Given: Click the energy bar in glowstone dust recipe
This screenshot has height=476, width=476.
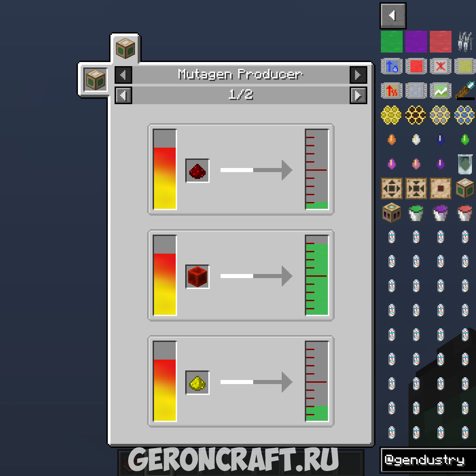Looking at the screenshot, I should coord(165,381).
